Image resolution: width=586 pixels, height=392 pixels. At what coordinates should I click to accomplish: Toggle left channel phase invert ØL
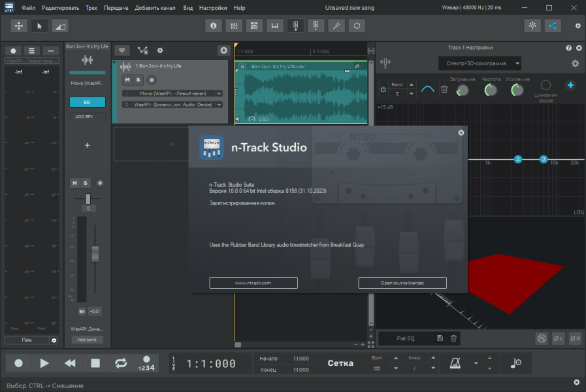coord(558,338)
